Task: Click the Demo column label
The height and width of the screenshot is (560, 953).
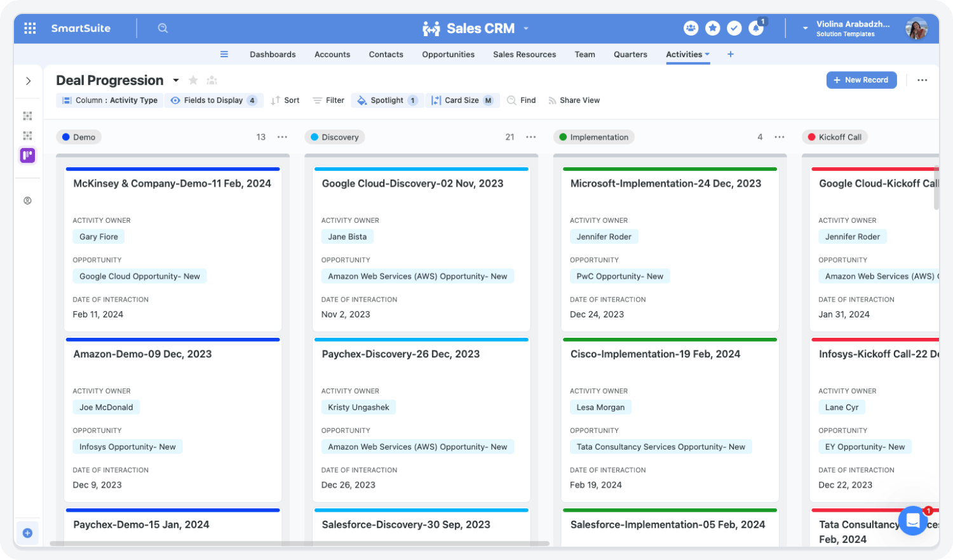Action: point(79,137)
